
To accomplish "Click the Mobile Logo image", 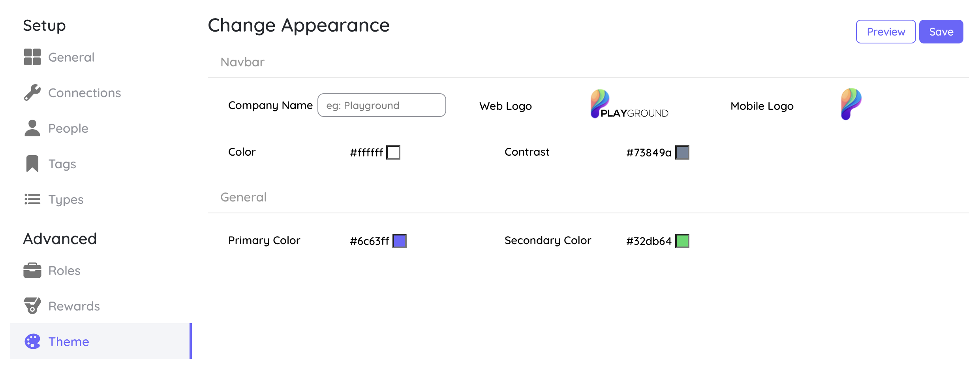I will click(x=851, y=104).
